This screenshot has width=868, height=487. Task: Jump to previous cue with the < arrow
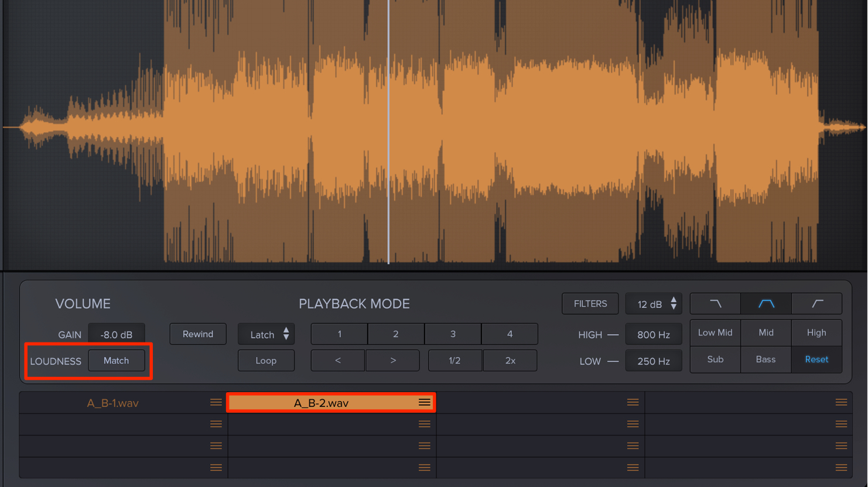click(338, 361)
